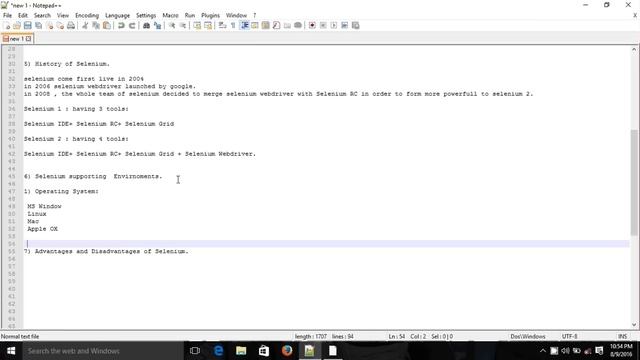The width and height of the screenshot is (640, 360).
Task: Close the 'new 1' tab with its X
Action: click(29, 39)
